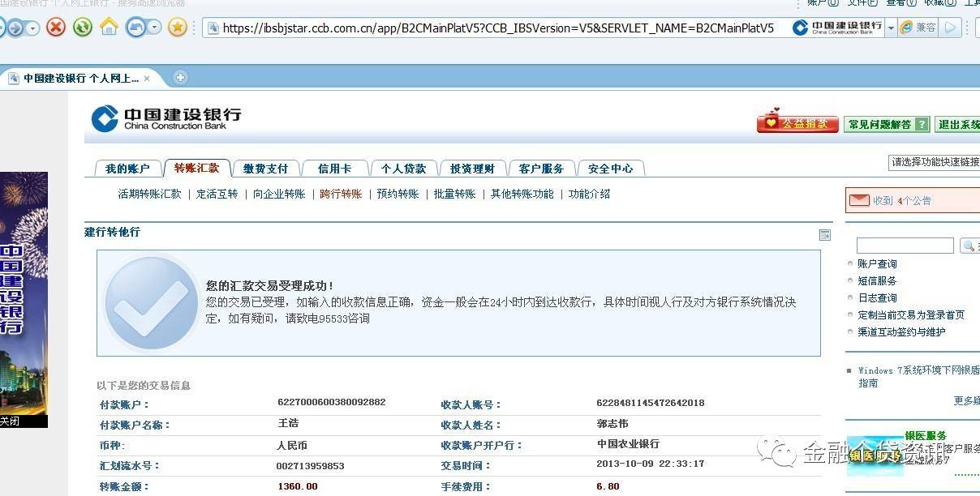The width and height of the screenshot is (980, 496).
Task: Open the undo closed page dropdown arrow
Action: click(x=154, y=28)
